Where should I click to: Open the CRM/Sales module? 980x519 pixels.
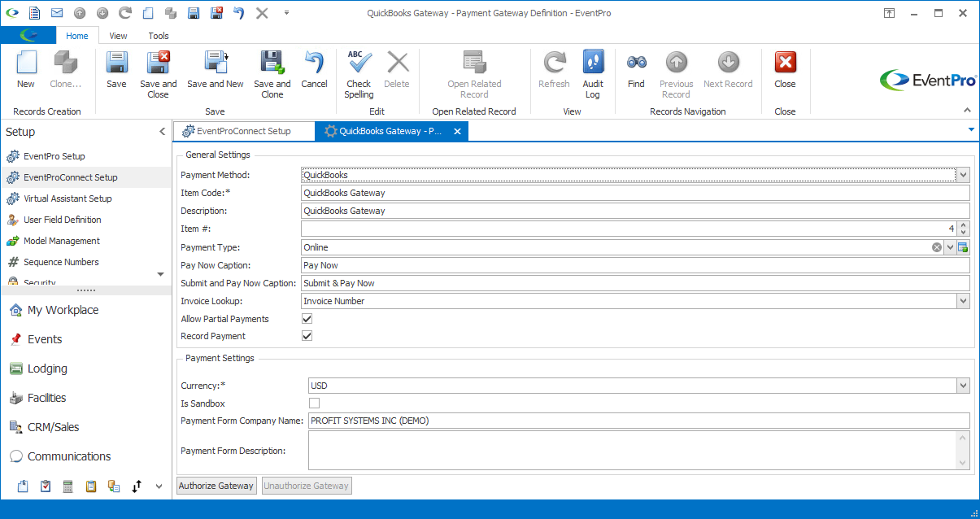click(x=53, y=427)
